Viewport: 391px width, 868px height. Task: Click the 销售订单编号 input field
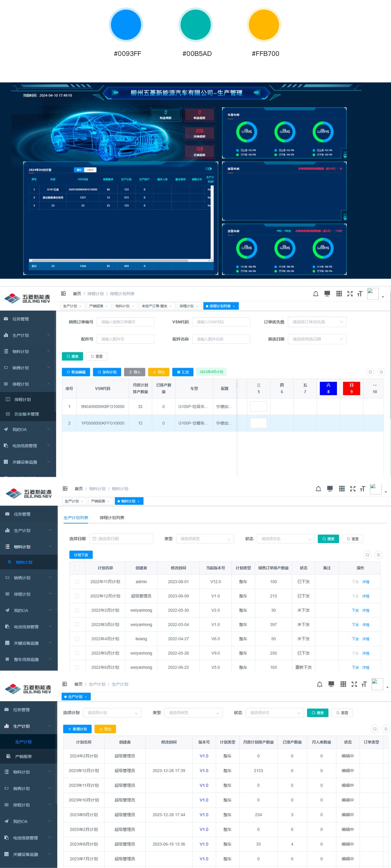125,322
